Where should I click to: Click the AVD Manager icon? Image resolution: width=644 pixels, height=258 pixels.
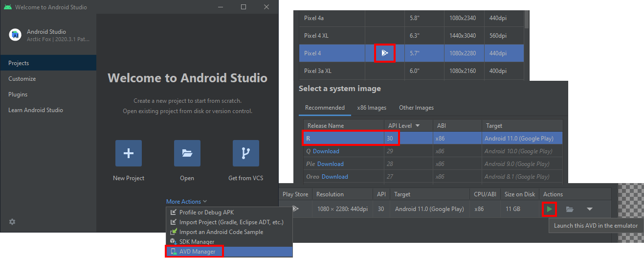coord(173,252)
